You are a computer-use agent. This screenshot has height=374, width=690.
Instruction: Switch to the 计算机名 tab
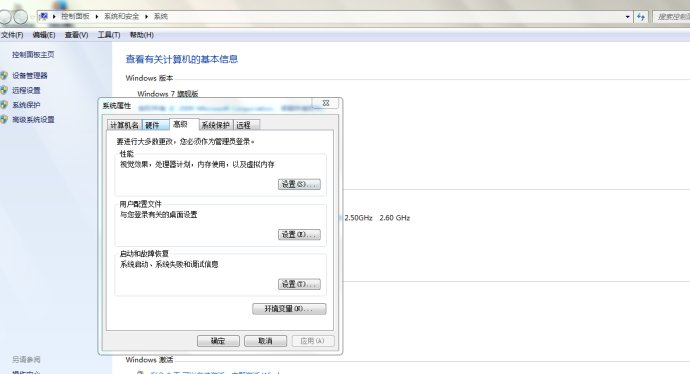point(125,125)
